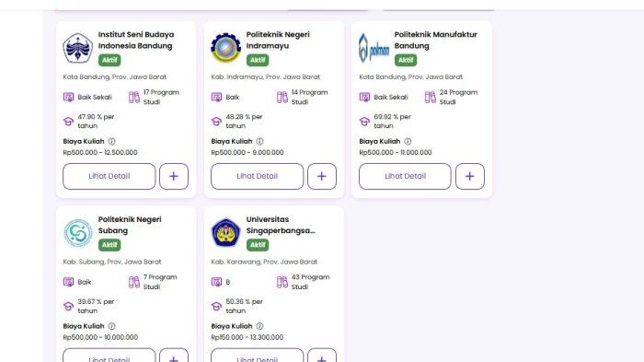Click the plus button on Institut Seni Budaya card
The height and width of the screenshot is (362, 644).
(x=174, y=177)
